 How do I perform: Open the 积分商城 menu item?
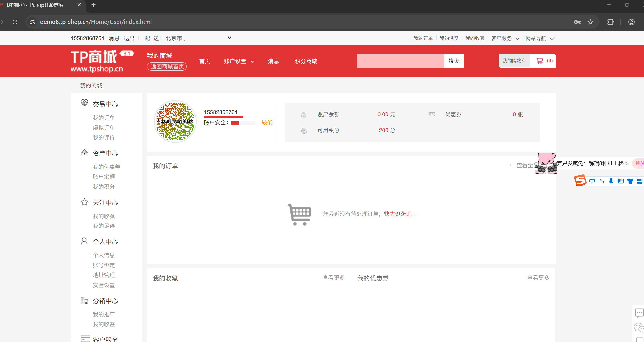click(305, 61)
